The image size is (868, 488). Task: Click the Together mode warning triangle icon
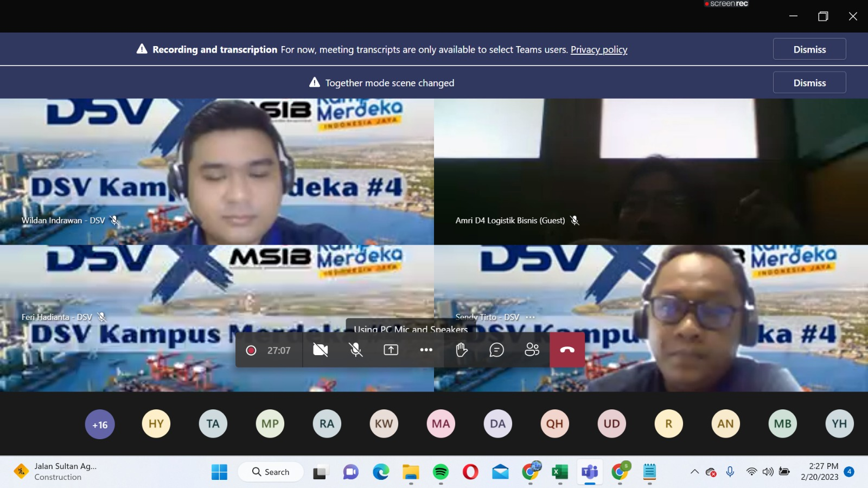pyautogui.click(x=315, y=82)
